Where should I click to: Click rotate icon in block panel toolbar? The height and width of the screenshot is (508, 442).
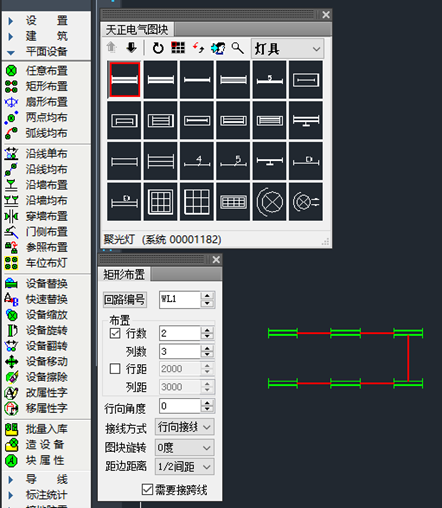(158, 48)
